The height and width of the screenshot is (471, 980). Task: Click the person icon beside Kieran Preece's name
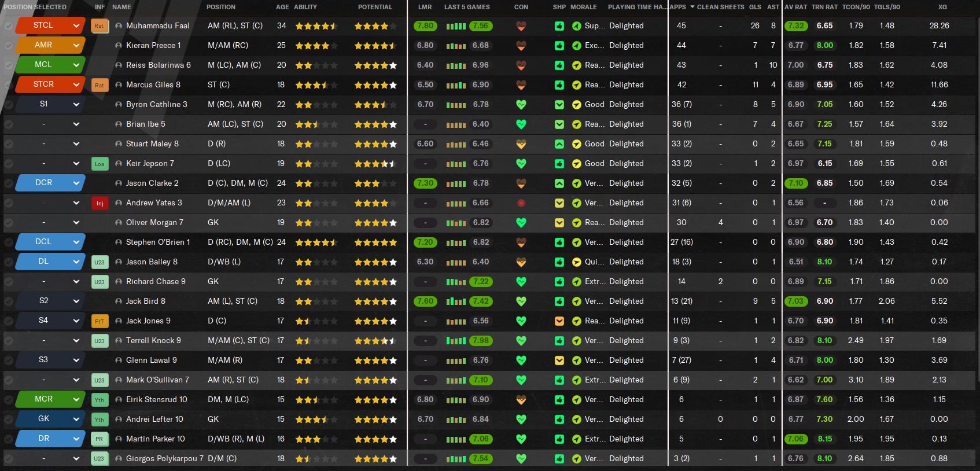[x=119, y=46]
